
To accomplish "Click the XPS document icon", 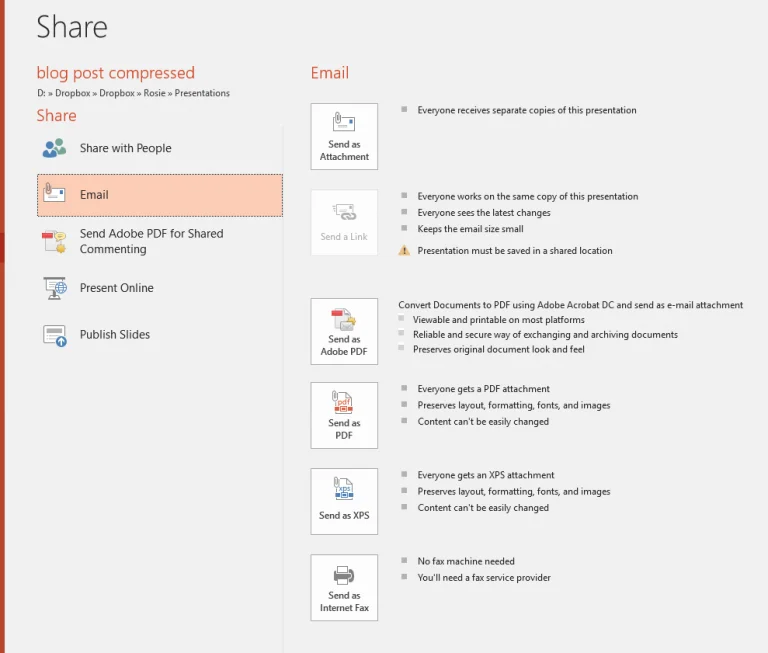I will pyautogui.click(x=344, y=490).
